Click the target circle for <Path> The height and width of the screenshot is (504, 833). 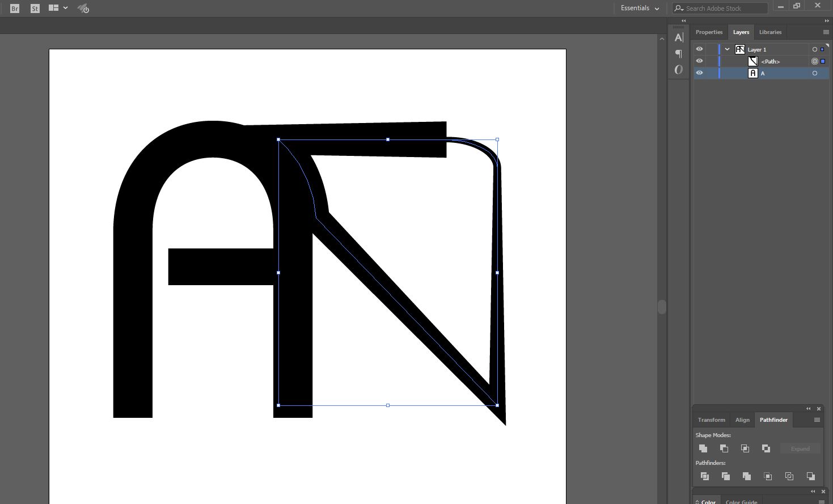[x=815, y=61]
